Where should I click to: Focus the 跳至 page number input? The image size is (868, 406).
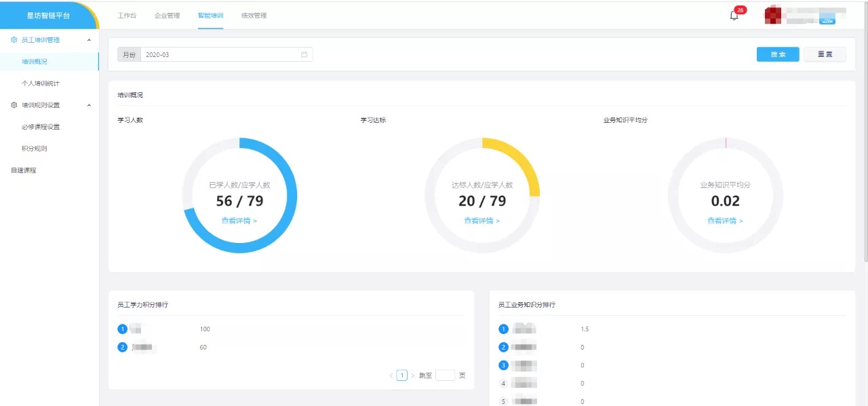[x=445, y=375]
